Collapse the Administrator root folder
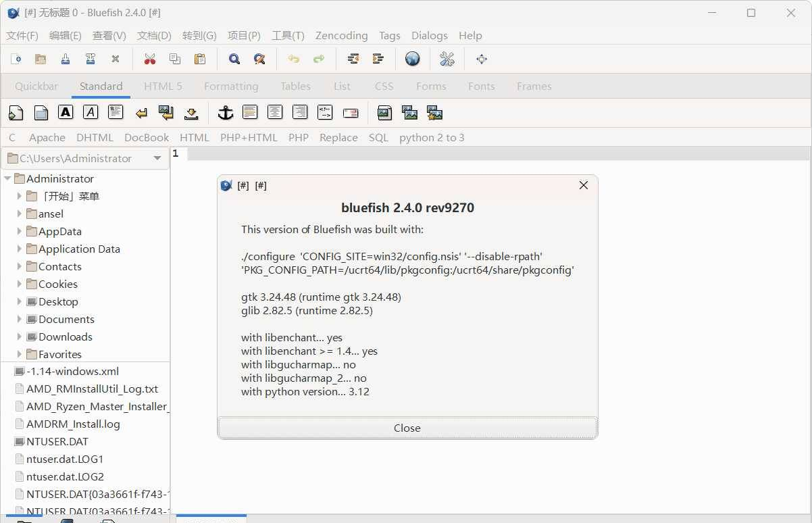 click(8, 178)
